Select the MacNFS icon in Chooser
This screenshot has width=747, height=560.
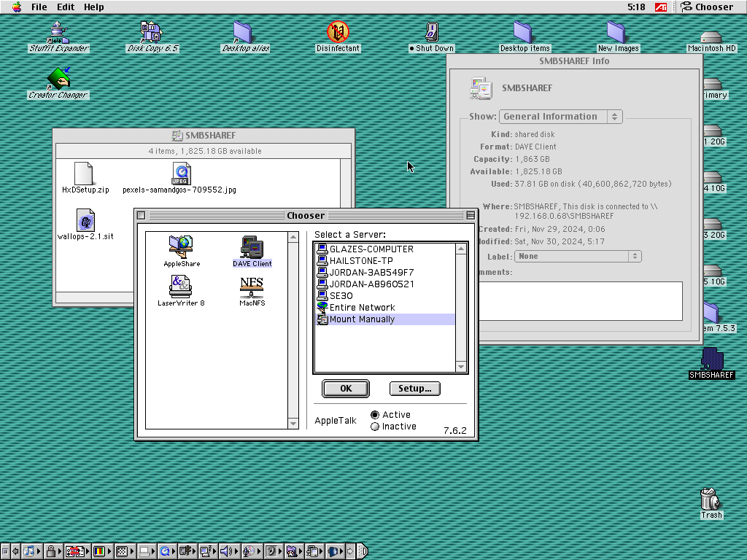tap(252, 290)
